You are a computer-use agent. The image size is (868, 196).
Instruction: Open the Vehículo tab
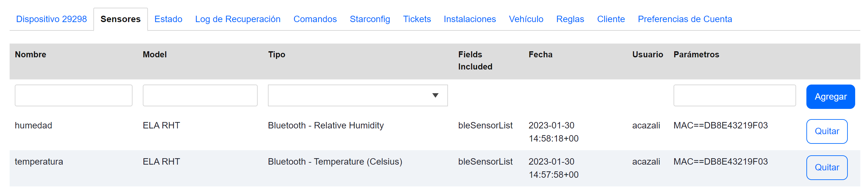click(526, 19)
